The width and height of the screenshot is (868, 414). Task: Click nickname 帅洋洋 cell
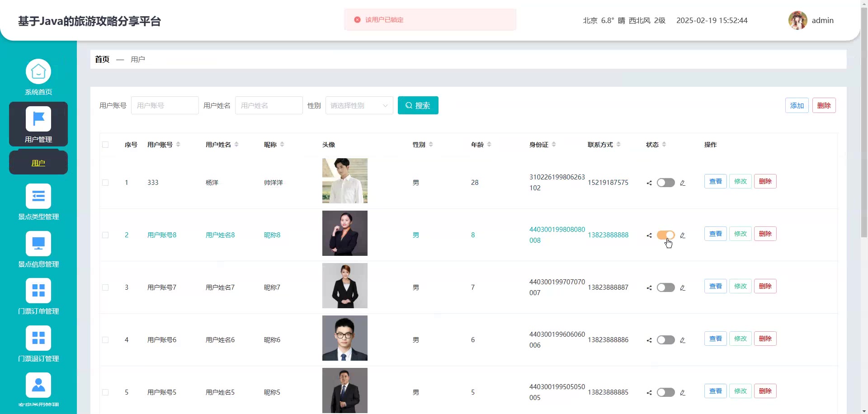click(x=274, y=183)
